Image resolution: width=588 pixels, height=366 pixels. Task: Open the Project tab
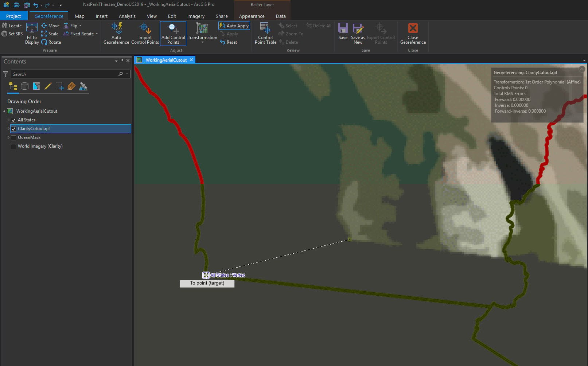point(13,16)
